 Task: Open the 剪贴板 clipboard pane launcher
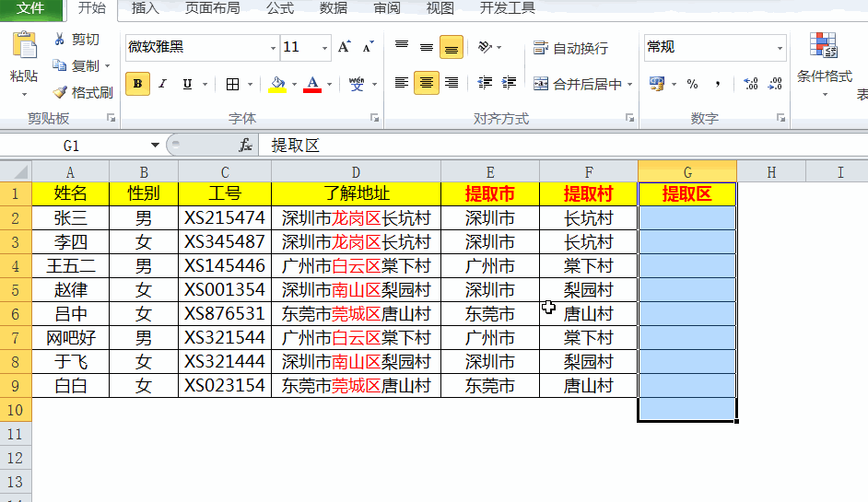[x=111, y=118]
